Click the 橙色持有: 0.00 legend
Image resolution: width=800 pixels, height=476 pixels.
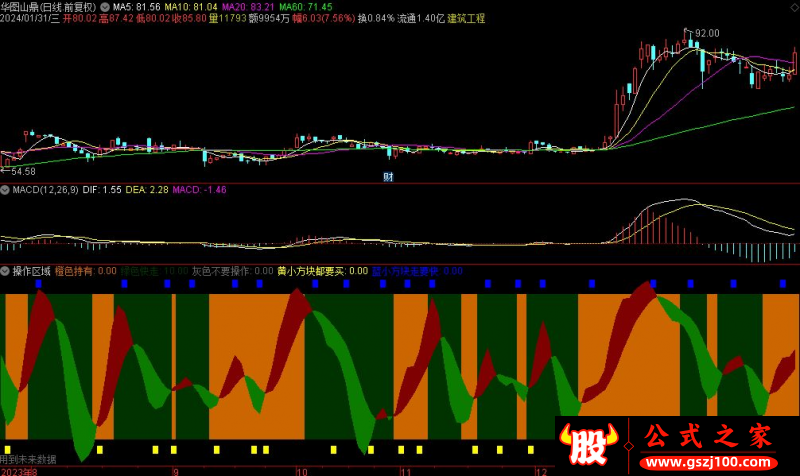pos(86,271)
